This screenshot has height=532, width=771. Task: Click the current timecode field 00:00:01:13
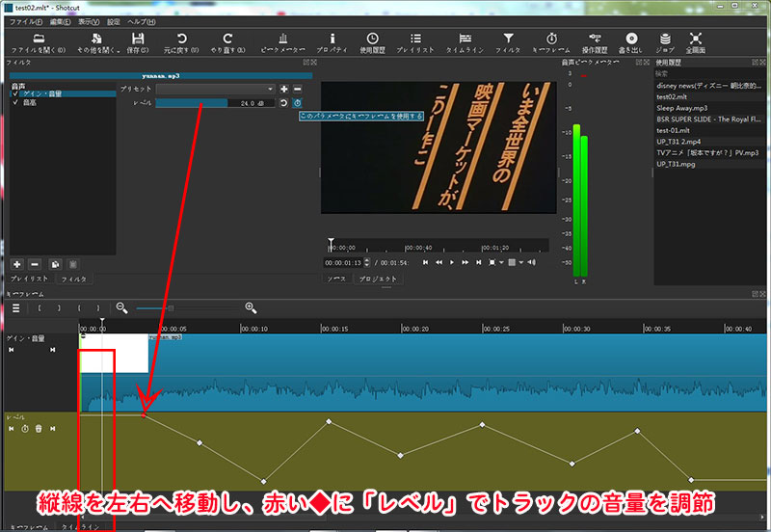pyautogui.click(x=343, y=262)
